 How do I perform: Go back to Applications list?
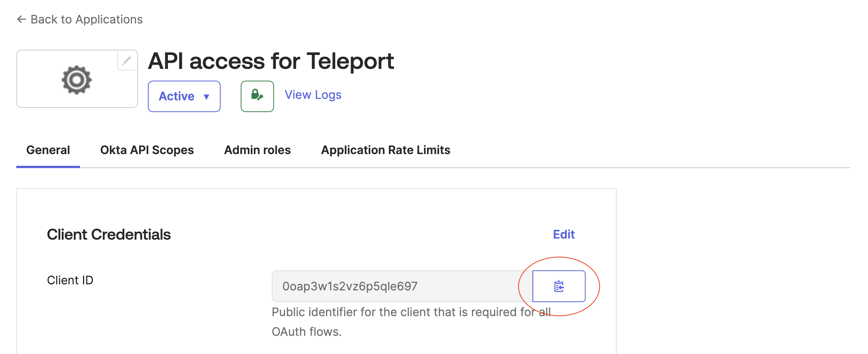coord(86,19)
